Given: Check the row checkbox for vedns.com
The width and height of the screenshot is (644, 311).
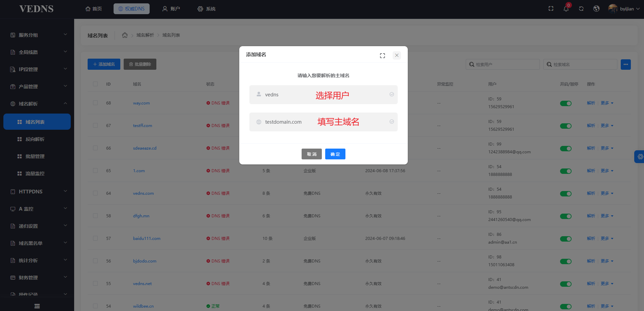Looking at the screenshot, I should tap(95, 193).
